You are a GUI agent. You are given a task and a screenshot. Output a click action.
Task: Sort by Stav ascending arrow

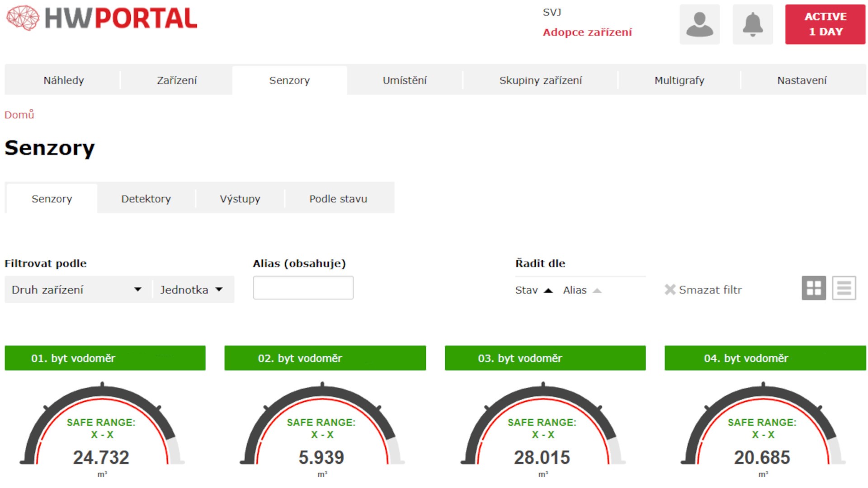click(x=548, y=291)
